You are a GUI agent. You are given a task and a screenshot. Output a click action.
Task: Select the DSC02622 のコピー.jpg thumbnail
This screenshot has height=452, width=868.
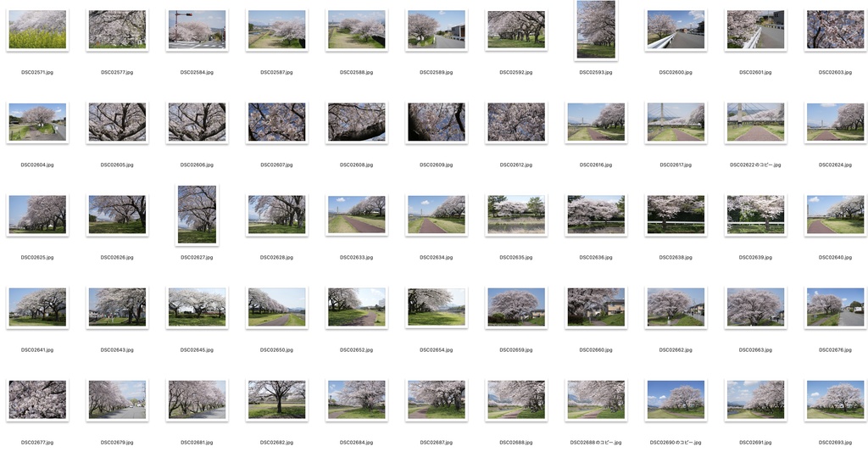[x=755, y=122]
